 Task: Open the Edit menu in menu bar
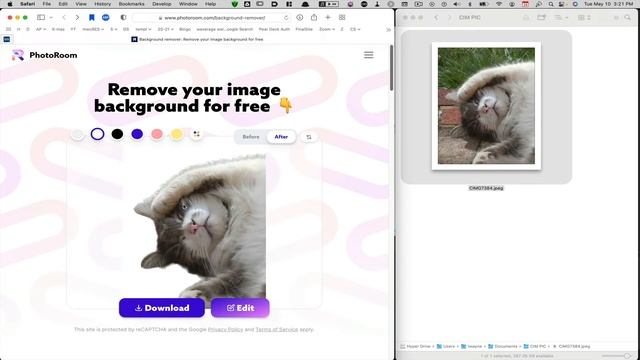pyautogui.click(x=63, y=4)
